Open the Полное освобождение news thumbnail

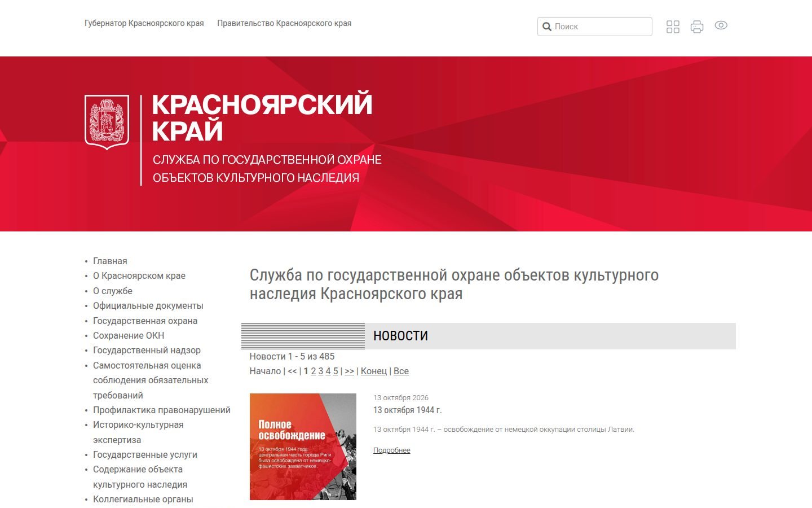[303, 446]
